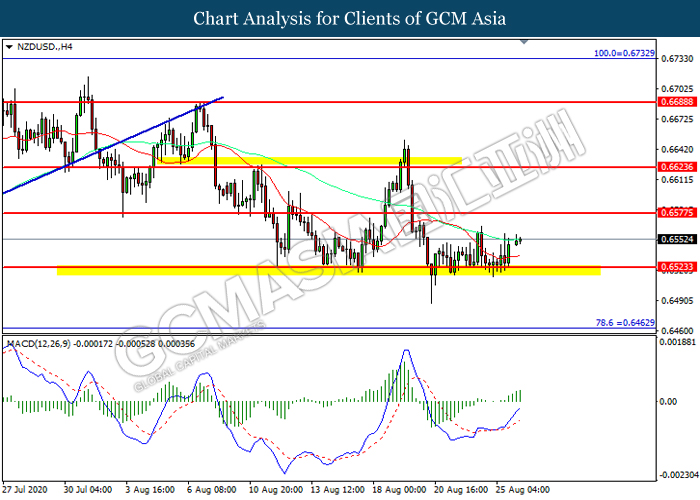
Task: Click the 0.65233 red support price tag
Action: [x=674, y=267]
